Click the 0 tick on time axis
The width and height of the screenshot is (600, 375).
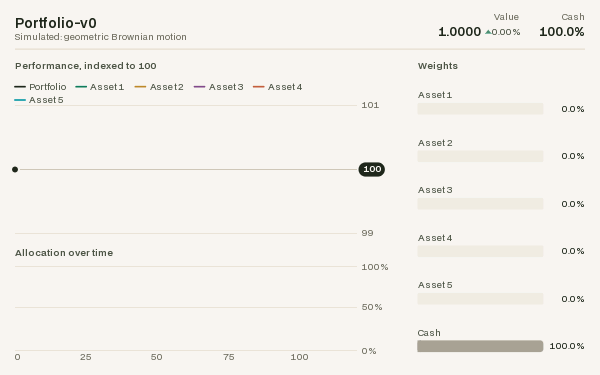tap(18, 357)
